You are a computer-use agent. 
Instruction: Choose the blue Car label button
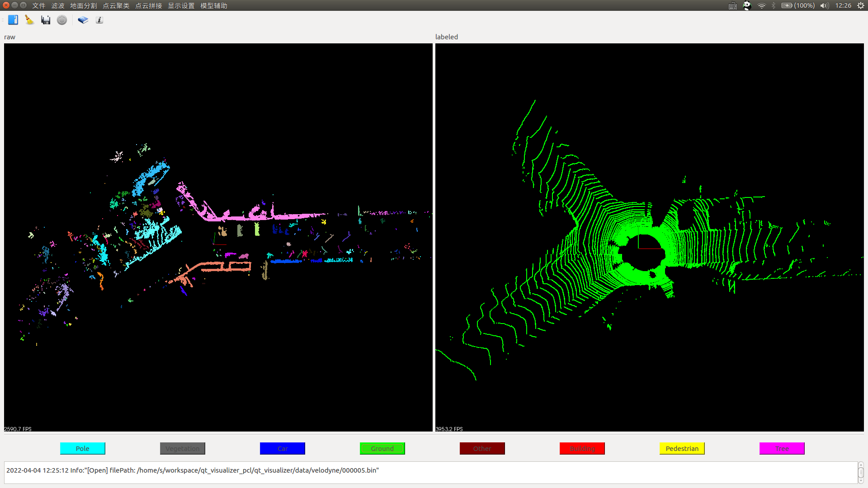click(283, 448)
